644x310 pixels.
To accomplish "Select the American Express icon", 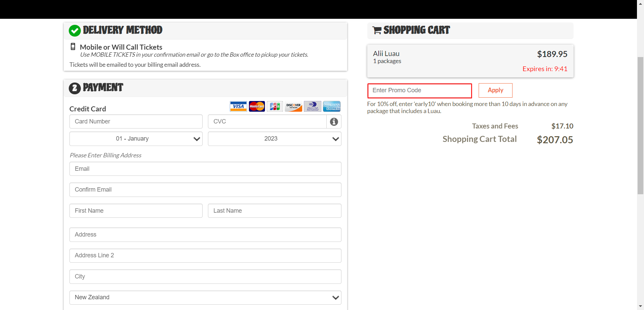I will coord(331,106).
